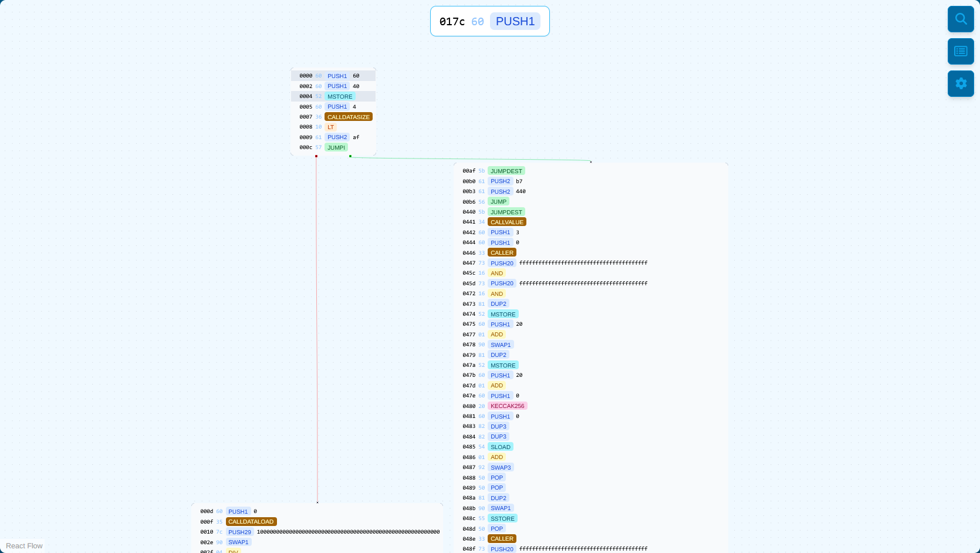This screenshot has width=980, height=553.
Task: Click the KECCAK256 instruction at 0480
Action: [x=508, y=406]
